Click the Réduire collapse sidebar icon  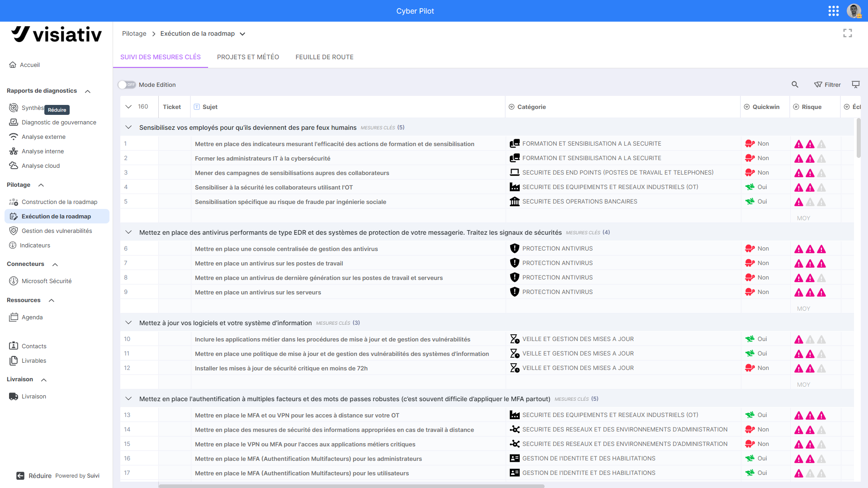[x=20, y=476]
